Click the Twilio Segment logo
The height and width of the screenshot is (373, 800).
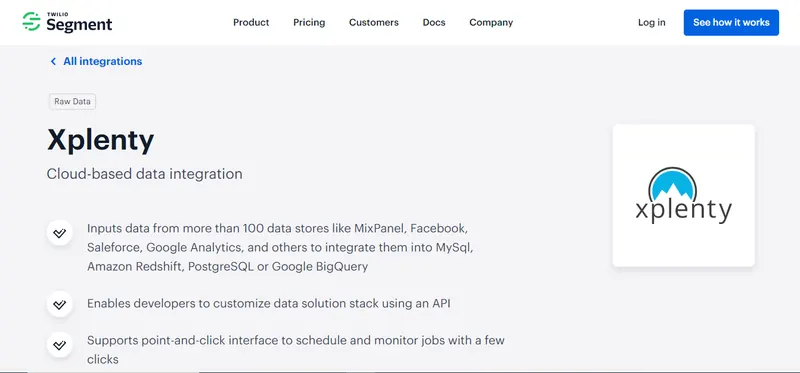click(x=67, y=22)
